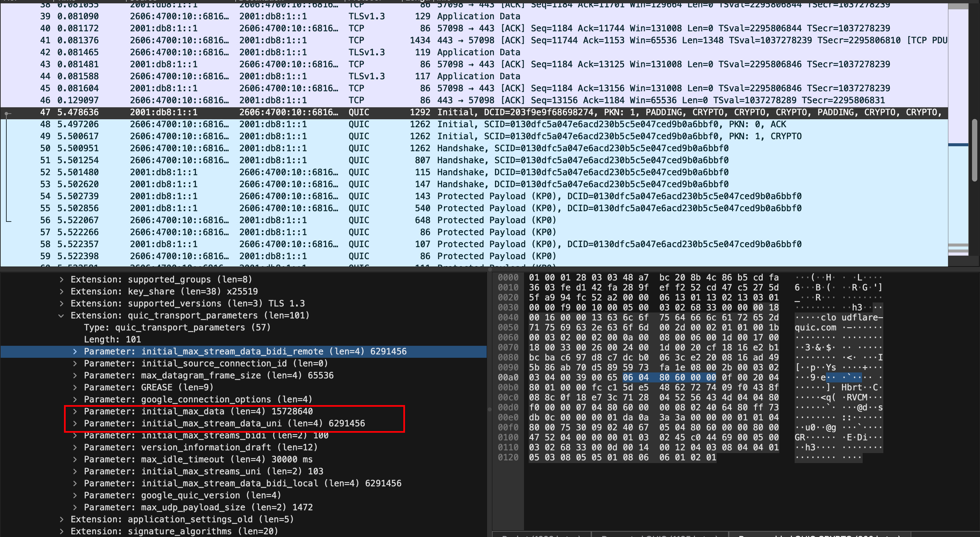The height and width of the screenshot is (537, 980).
Task: Expand application_settings_old extension
Action: click(62, 519)
